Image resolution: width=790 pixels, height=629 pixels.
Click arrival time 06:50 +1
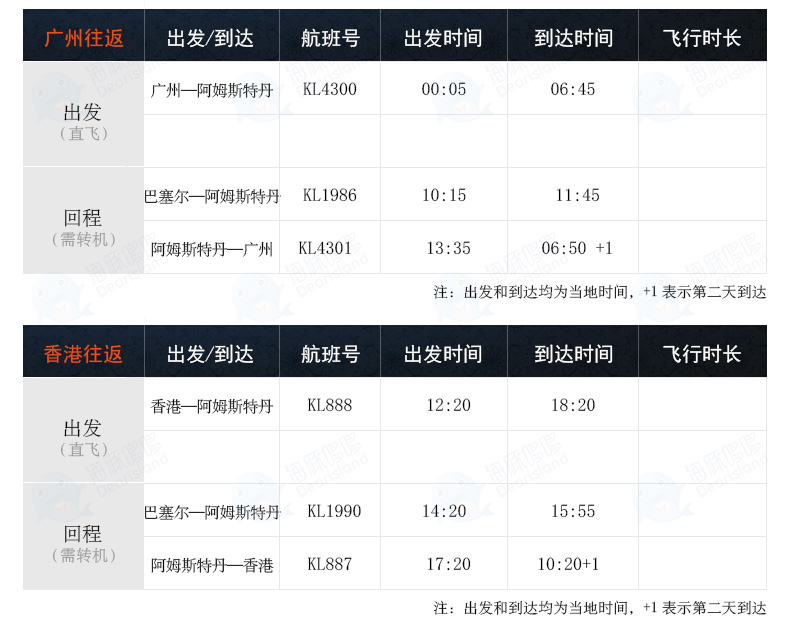pos(577,248)
